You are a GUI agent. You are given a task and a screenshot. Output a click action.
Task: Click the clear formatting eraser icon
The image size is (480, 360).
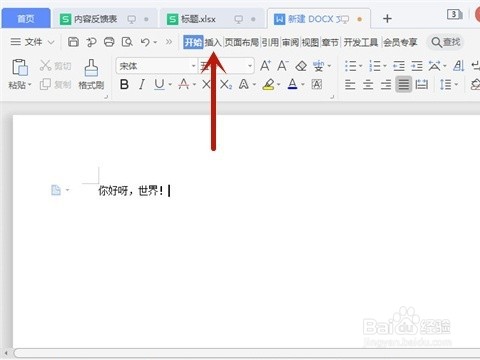301,66
